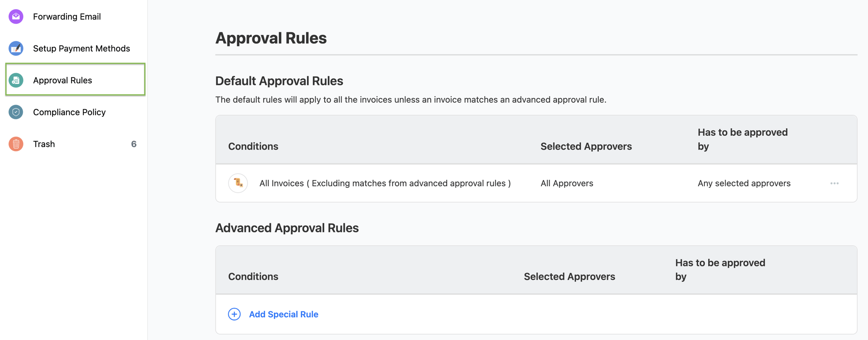868x340 pixels.
Task: Click the Conditions column header
Action: [253, 146]
